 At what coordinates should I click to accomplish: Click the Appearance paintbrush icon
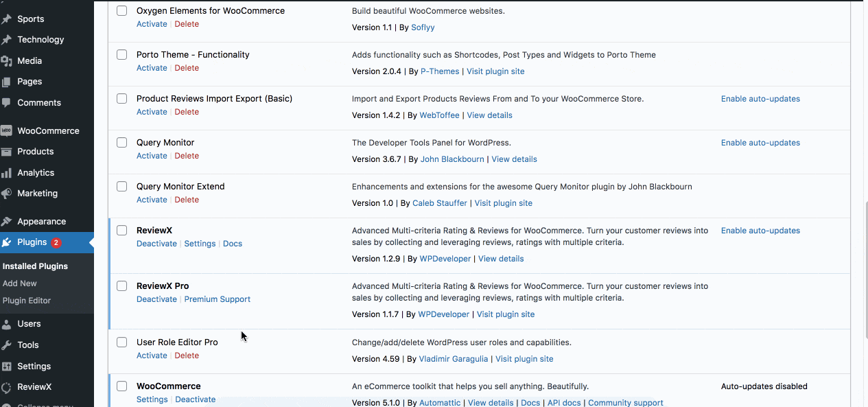[7, 222]
